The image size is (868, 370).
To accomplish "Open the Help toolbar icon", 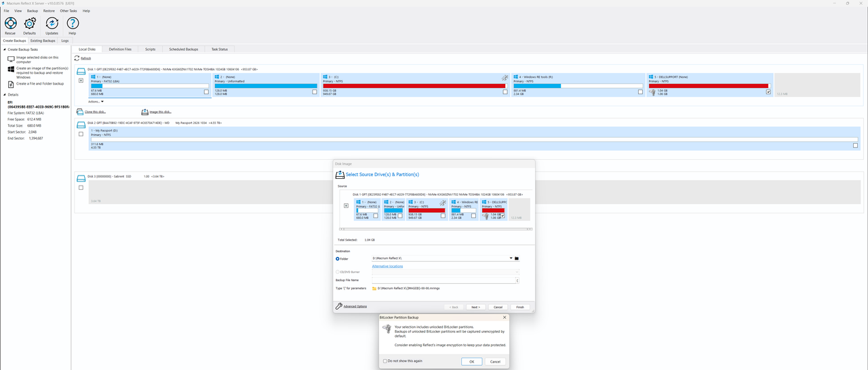I will click(x=72, y=23).
